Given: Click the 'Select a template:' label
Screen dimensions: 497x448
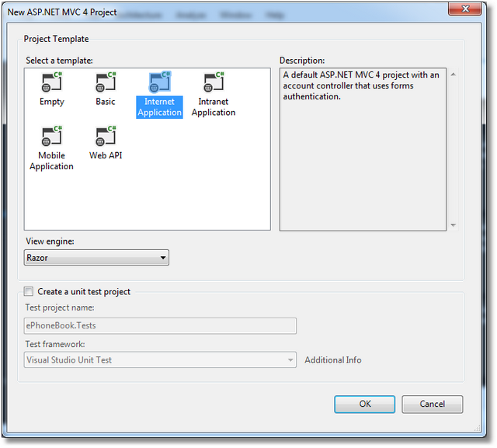Looking at the screenshot, I should point(59,61).
